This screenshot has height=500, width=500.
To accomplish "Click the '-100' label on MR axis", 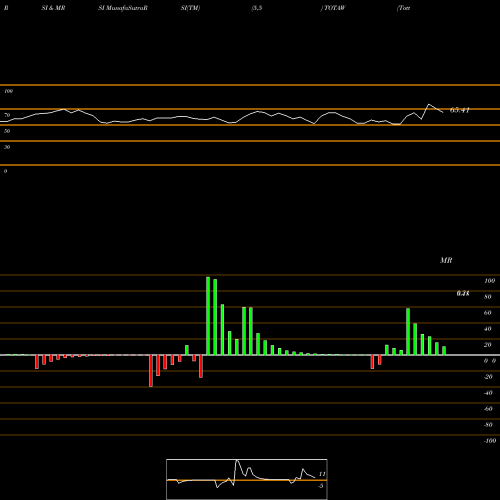I will click(490, 441).
